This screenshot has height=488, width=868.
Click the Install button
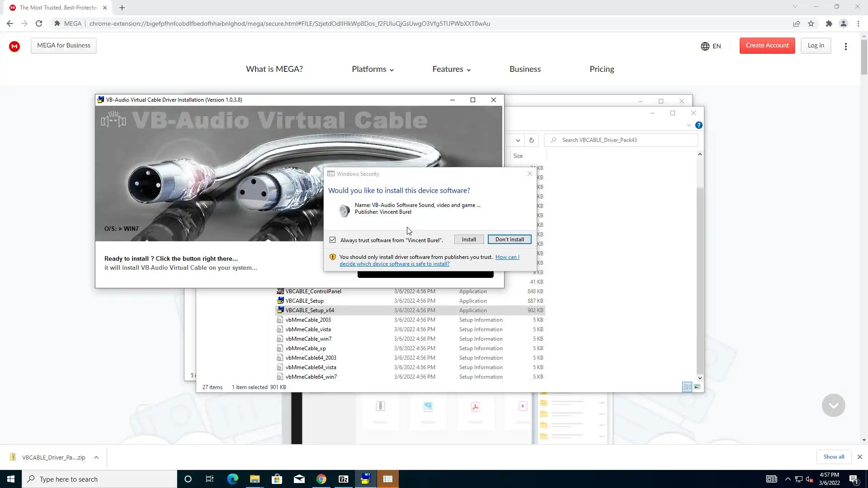pos(469,239)
